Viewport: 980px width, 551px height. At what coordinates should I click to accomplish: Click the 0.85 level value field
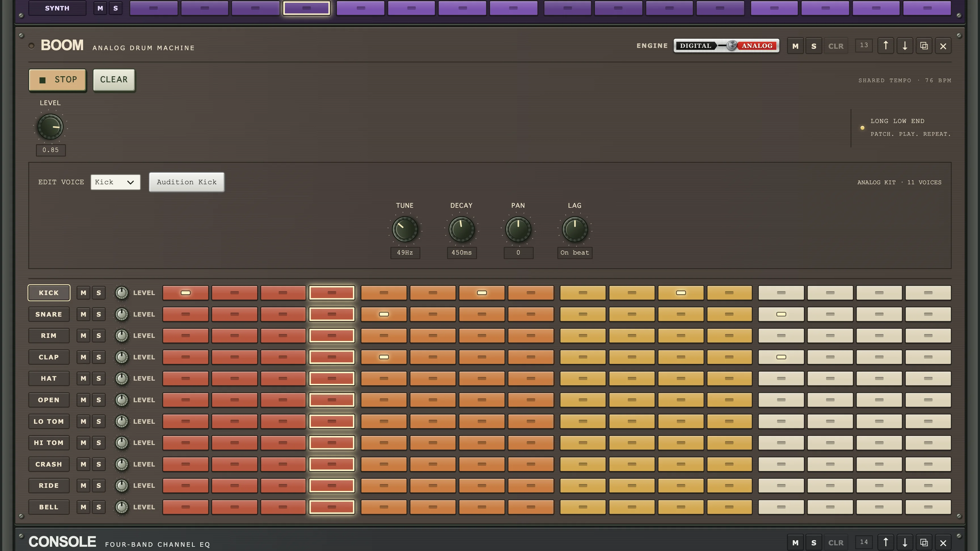click(50, 150)
